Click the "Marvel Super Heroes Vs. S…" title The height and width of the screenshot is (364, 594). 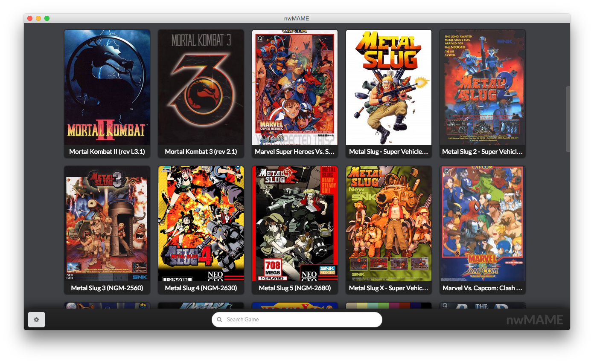pyautogui.click(x=295, y=152)
